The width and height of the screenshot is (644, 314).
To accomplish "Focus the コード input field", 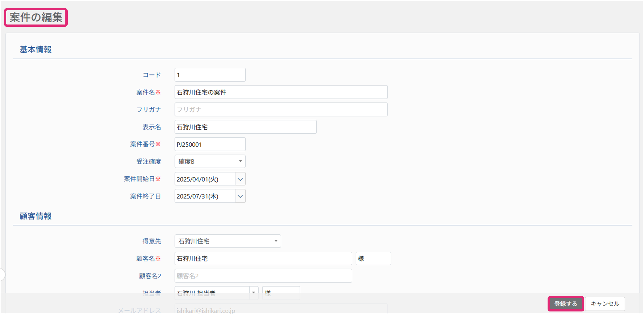I will click(x=210, y=75).
